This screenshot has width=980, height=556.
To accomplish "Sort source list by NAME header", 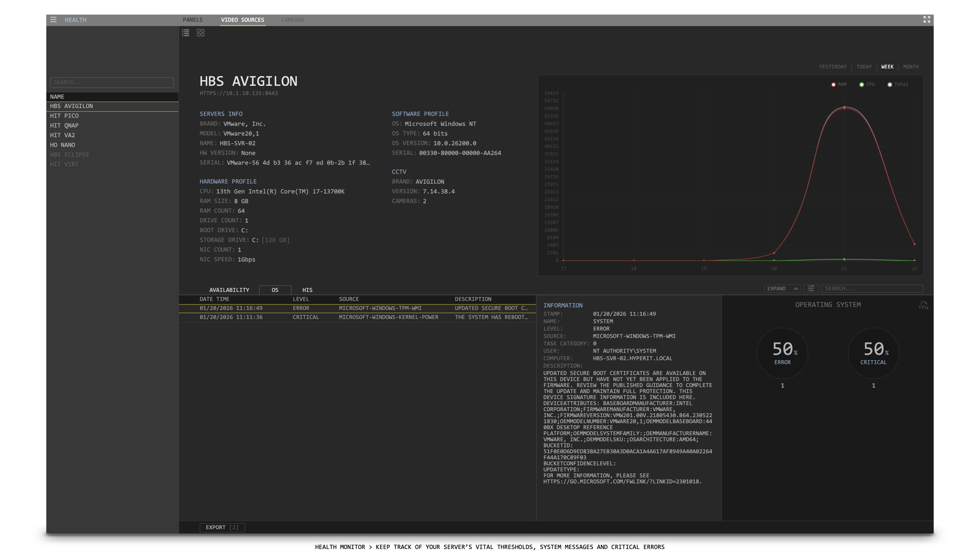I will [57, 97].
